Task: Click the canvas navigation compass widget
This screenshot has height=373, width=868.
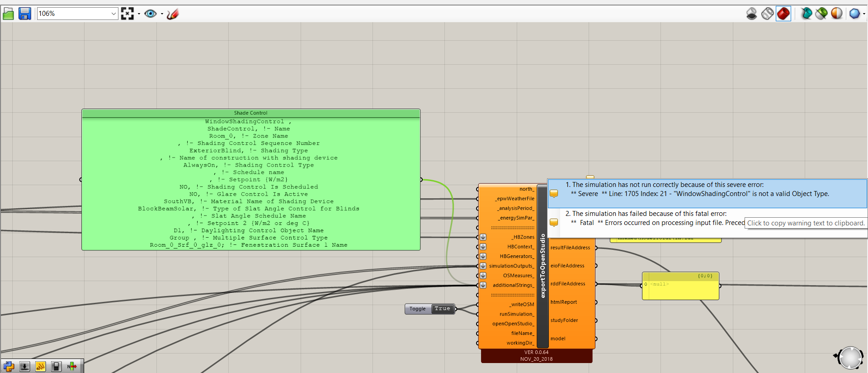Action: pos(850,358)
